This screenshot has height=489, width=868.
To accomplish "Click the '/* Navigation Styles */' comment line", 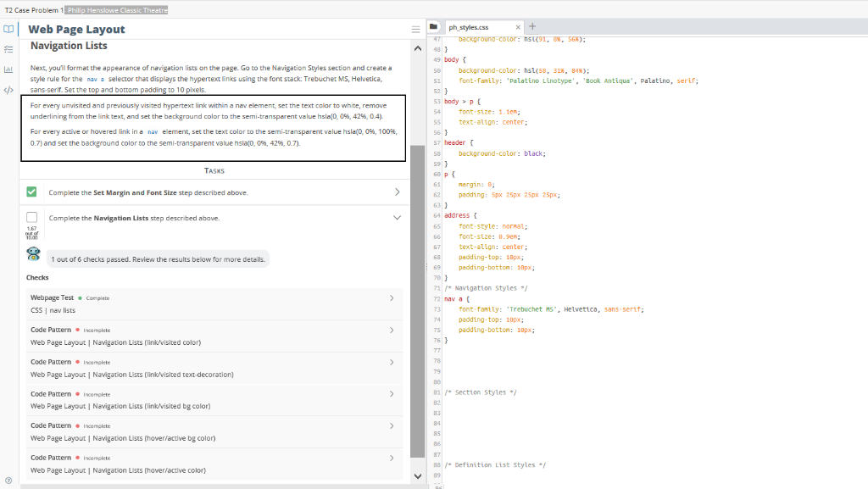I will (x=486, y=288).
